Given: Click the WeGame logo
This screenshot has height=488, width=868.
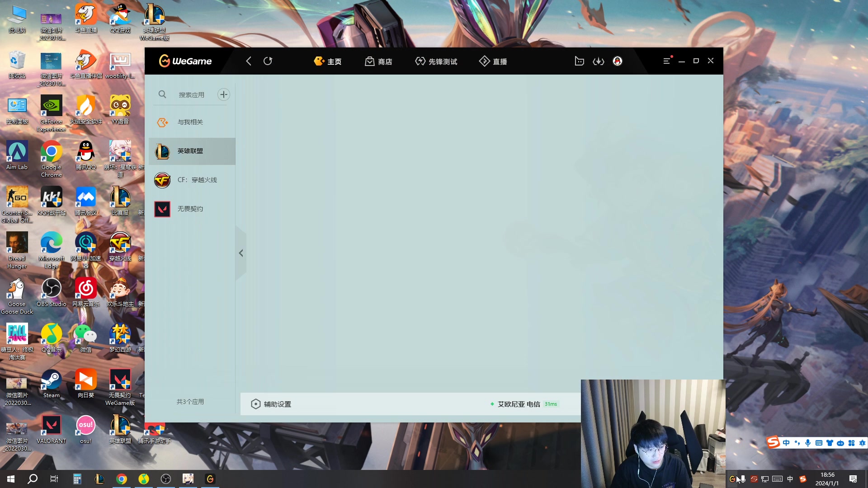Looking at the screenshot, I should pos(185,61).
